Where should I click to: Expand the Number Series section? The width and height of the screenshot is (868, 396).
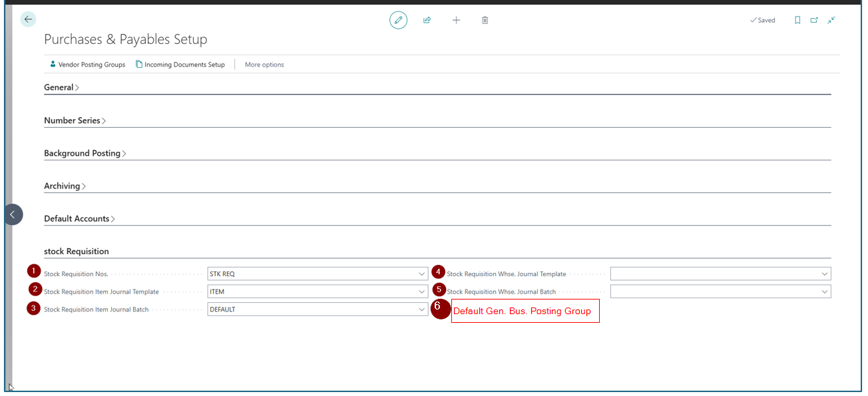pos(75,120)
